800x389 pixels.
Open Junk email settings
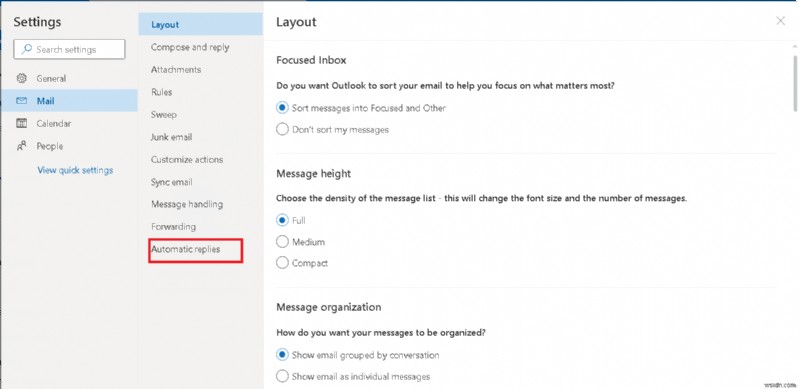[x=171, y=137]
